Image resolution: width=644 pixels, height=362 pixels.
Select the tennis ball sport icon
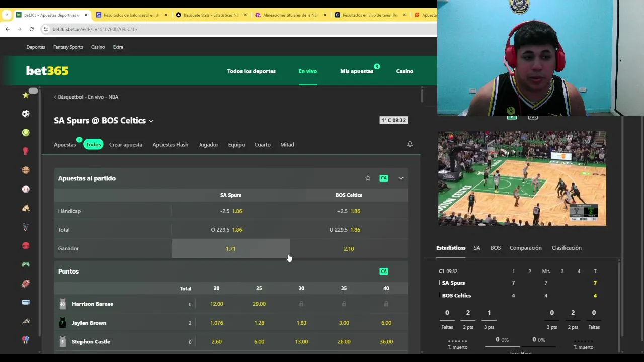26,132
